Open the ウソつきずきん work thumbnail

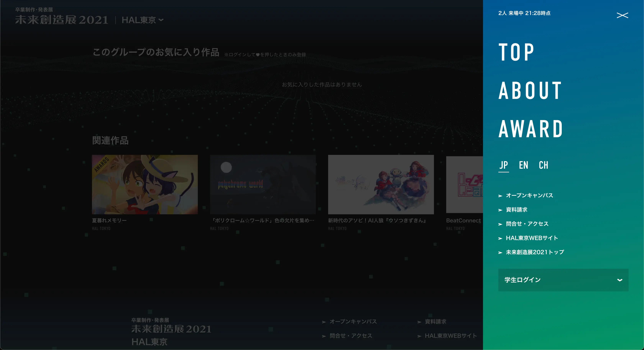(381, 185)
